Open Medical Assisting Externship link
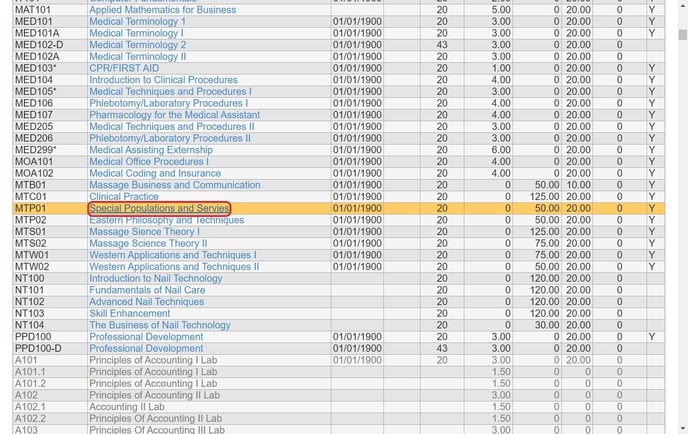The height and width of the screenshot is (434, 688). 150,150
